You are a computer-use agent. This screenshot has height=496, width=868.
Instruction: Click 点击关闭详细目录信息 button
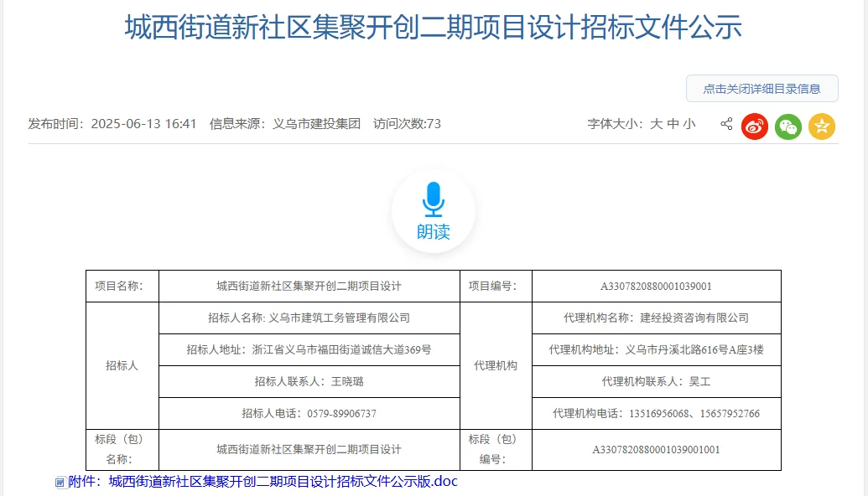click(761, 89)
